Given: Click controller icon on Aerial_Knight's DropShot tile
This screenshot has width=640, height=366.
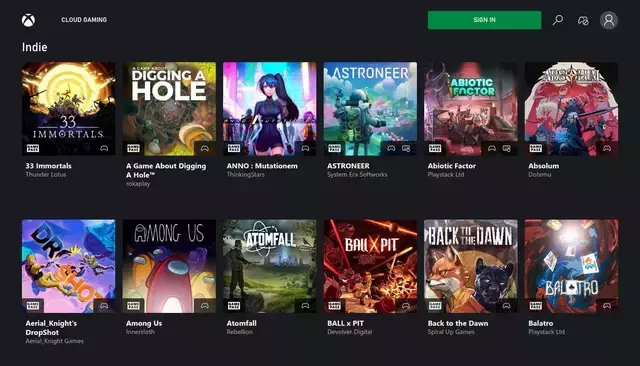Looking at the screenshot, I should point(104,306).
